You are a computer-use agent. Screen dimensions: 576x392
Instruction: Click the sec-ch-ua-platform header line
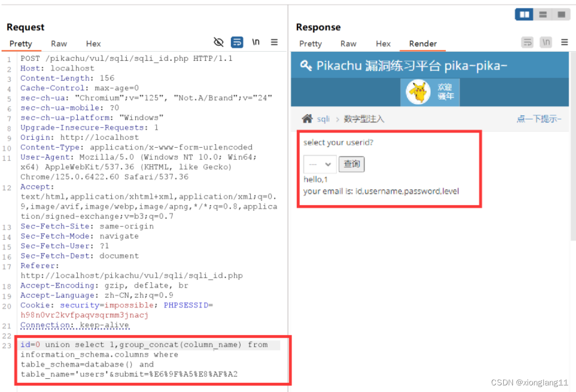click(x=92, y=117)
